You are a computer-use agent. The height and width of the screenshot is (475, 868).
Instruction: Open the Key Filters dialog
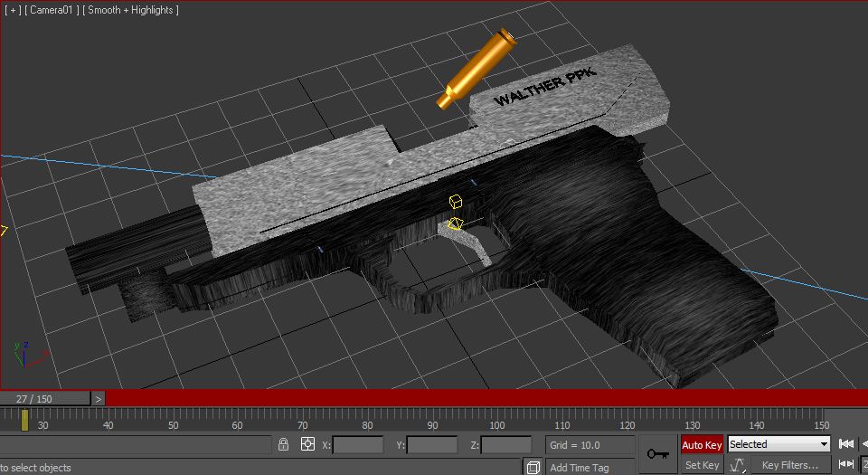790,465
